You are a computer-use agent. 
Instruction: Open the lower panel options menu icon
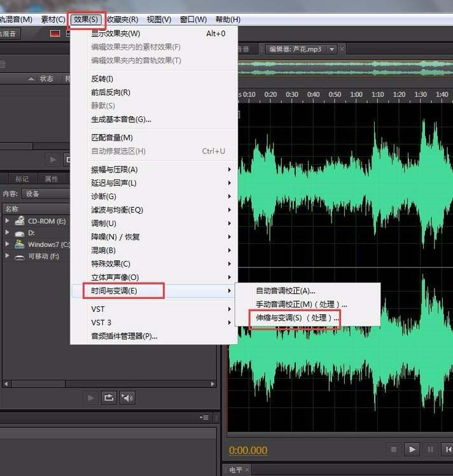tap(204, 417)
